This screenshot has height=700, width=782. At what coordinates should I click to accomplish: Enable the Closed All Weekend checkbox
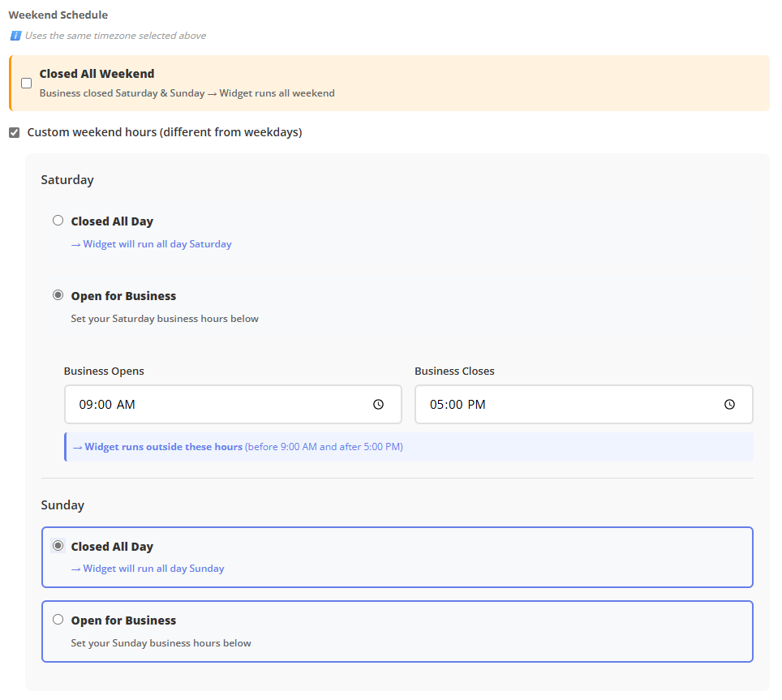(x=27, y=83)
